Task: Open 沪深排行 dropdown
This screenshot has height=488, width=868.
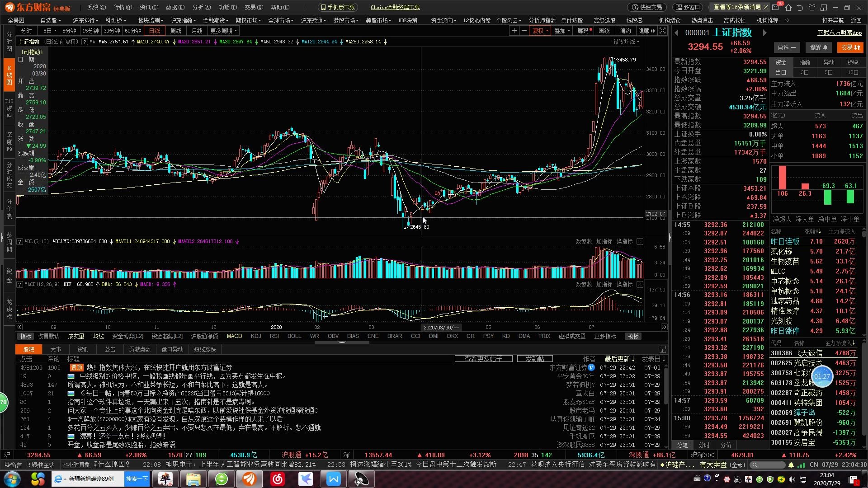Action: click(x=85, y=20)
